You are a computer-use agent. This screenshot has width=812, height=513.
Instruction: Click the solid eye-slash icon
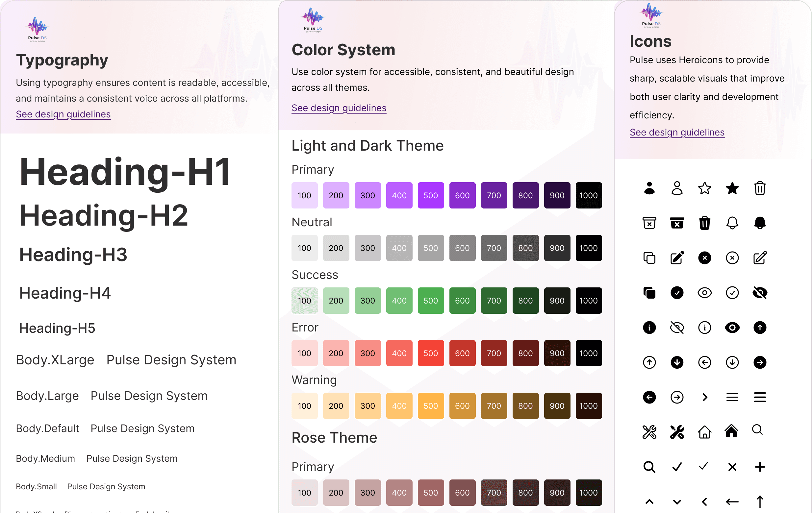tap(759, 293)
